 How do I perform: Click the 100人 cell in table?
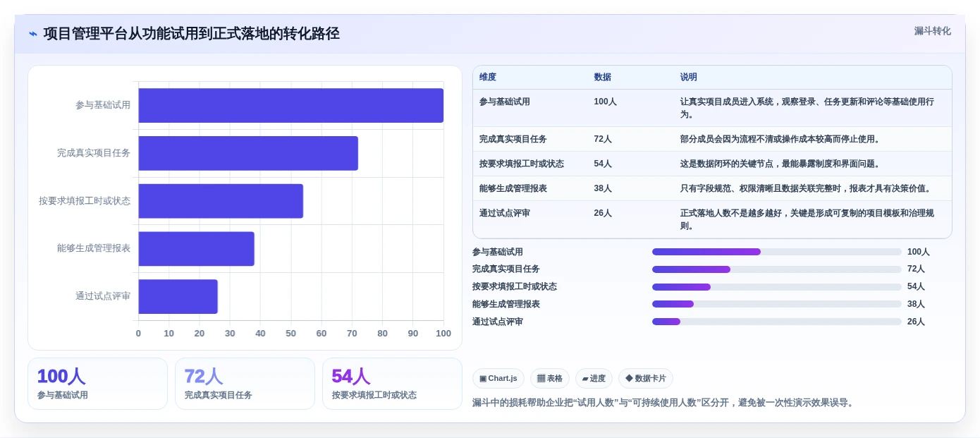605,102
